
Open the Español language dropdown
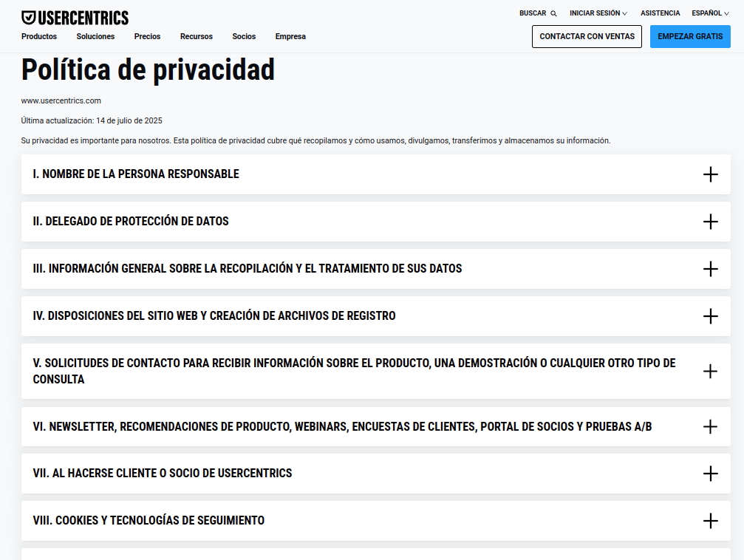(710, 13)
